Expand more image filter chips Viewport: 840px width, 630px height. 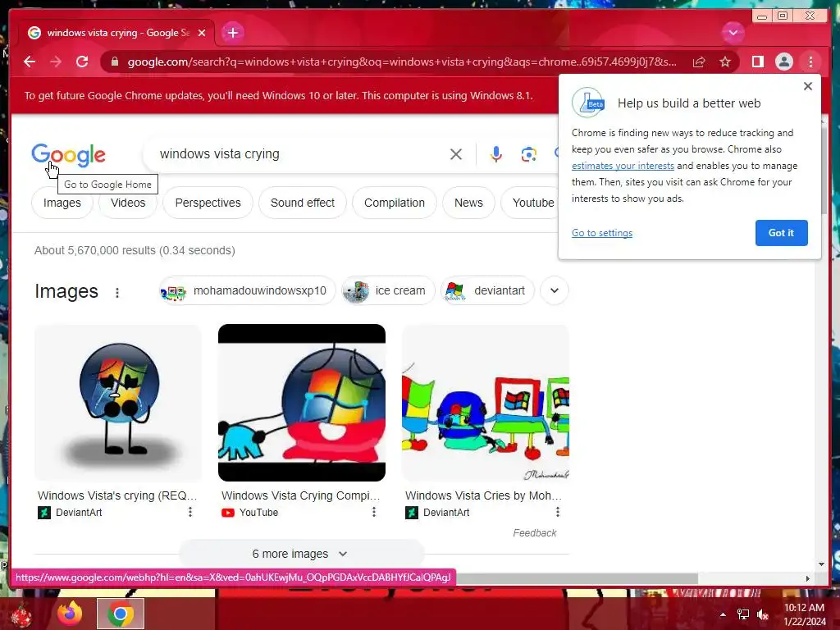pyautogui.click(x=555, y=290)
